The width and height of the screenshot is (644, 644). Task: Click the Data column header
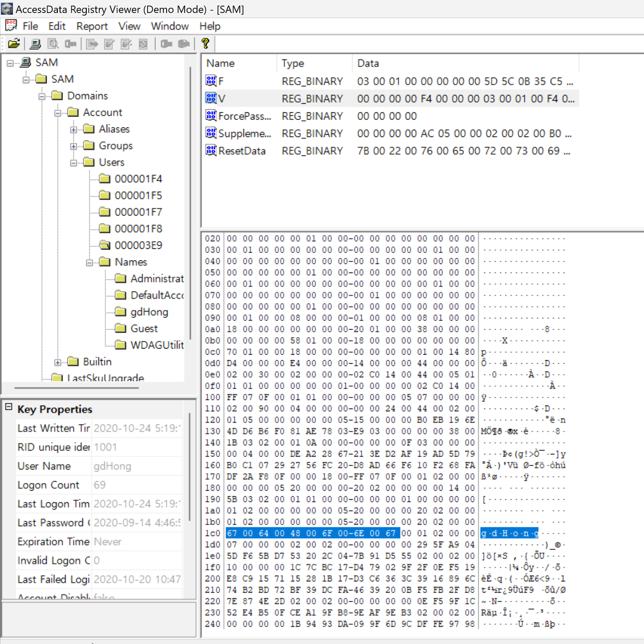coord(465,63)
